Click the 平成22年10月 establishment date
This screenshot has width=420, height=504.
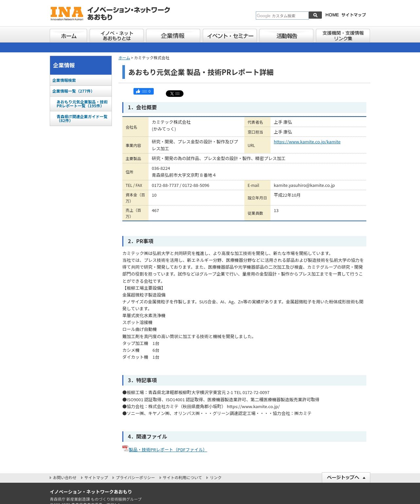pyautogui.click(x=287, y=195)
